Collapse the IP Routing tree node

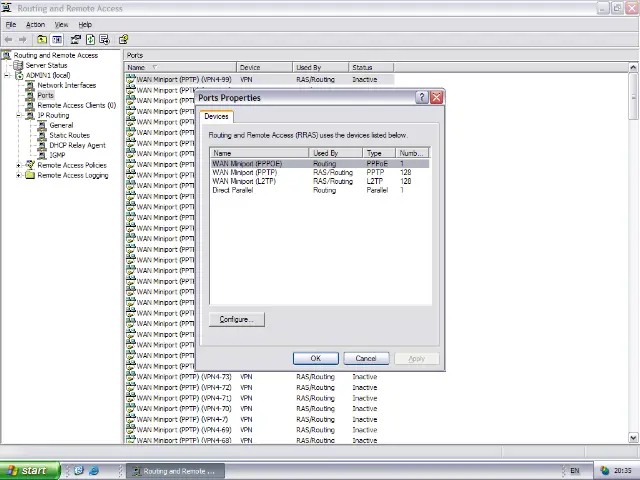19,116
